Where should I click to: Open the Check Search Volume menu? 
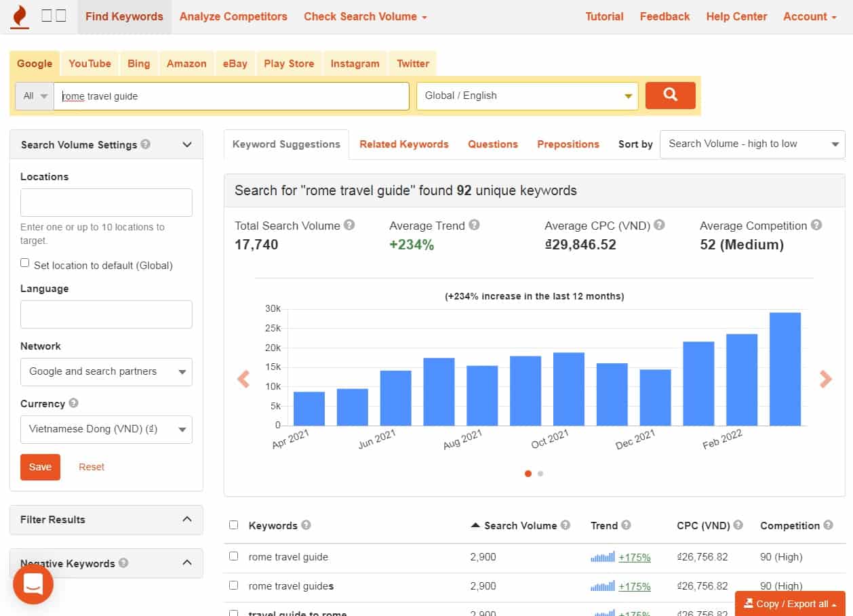[365, 16]
